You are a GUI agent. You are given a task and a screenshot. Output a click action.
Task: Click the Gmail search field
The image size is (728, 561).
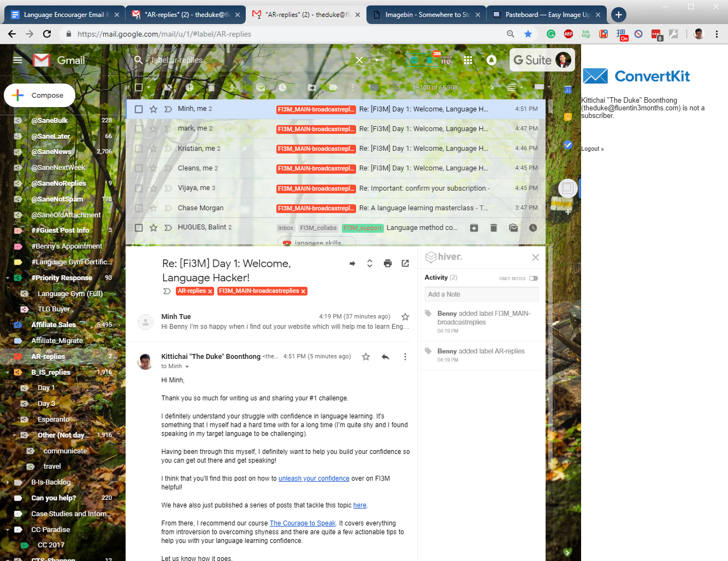coord(251,60)
